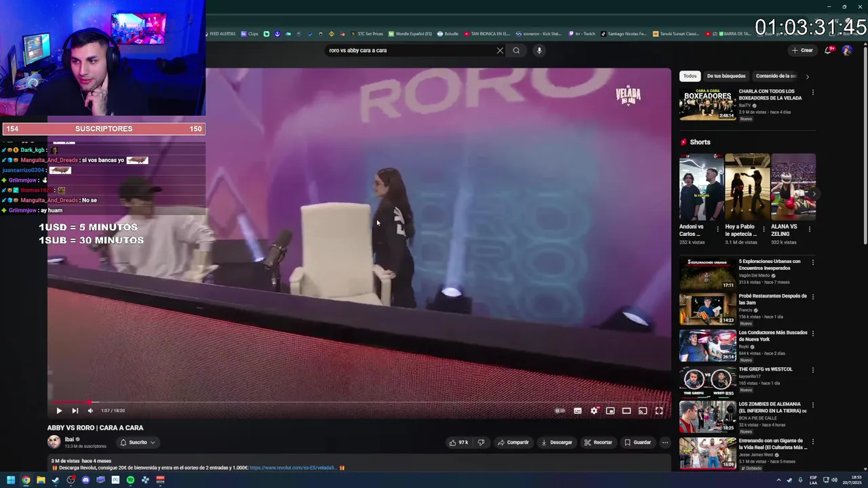Open options for 5 Exploraciones Urbanas

point(812,262)
